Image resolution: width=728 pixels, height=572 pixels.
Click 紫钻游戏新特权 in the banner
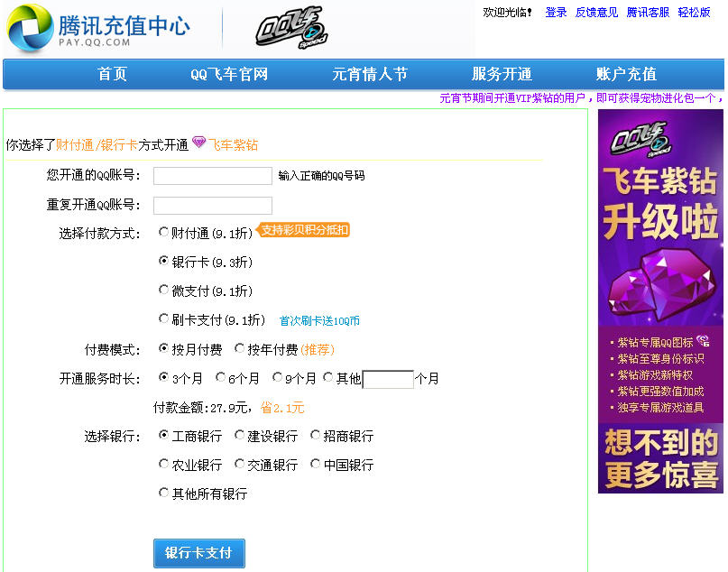click(655, 375)
